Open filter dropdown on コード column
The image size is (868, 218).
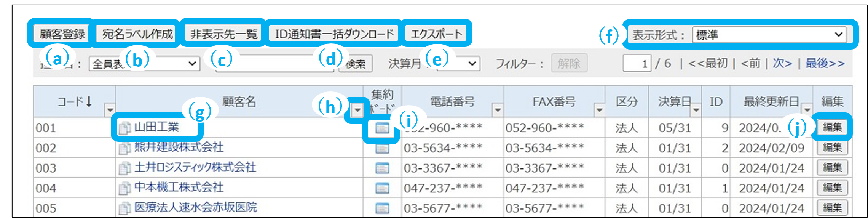coord(110,110)
